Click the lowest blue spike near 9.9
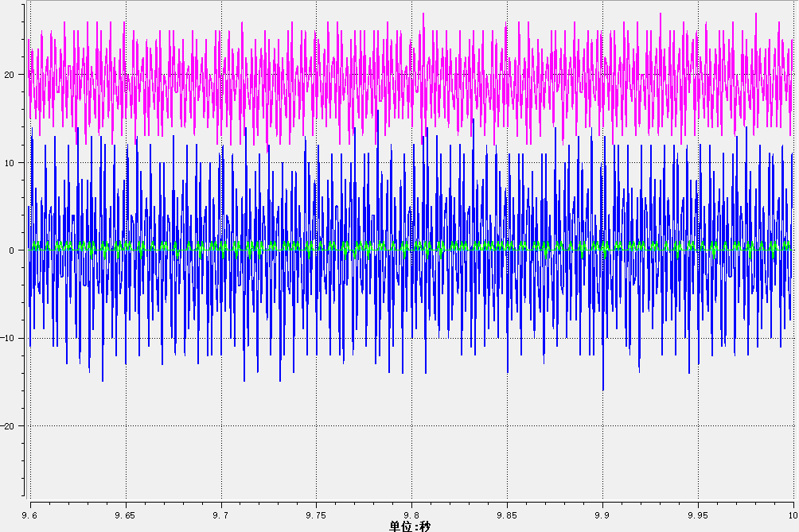Image resolution: width=799 pixels, height=532 pixels. [602, 388]
